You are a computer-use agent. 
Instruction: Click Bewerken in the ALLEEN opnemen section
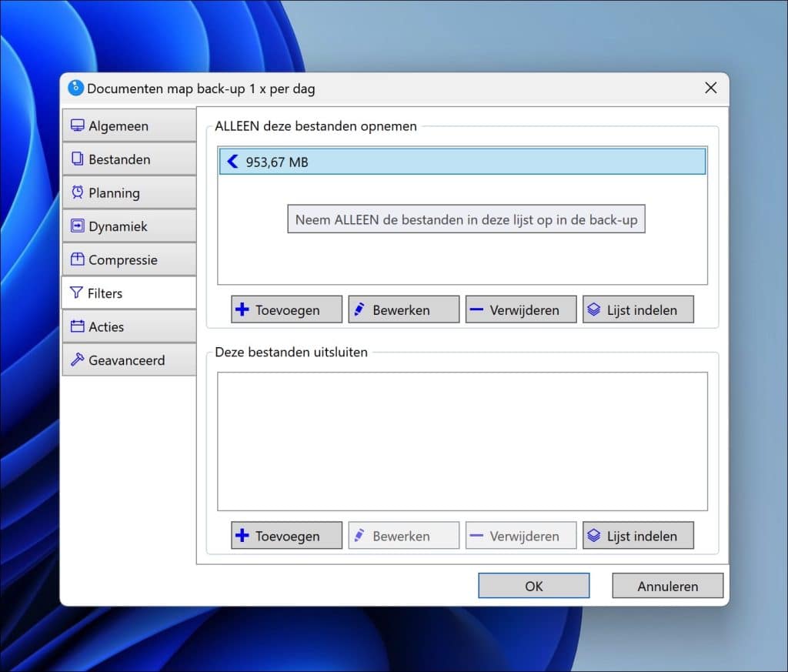click(x=403, y=309)
